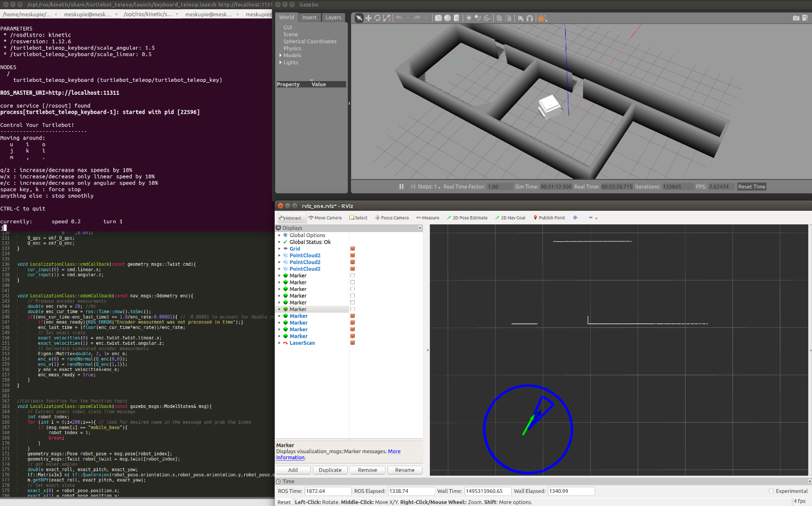Viewport: 812px width, 506px height.
Task: Click Gazebo's copy icon
Action: [x=499, y=18]
